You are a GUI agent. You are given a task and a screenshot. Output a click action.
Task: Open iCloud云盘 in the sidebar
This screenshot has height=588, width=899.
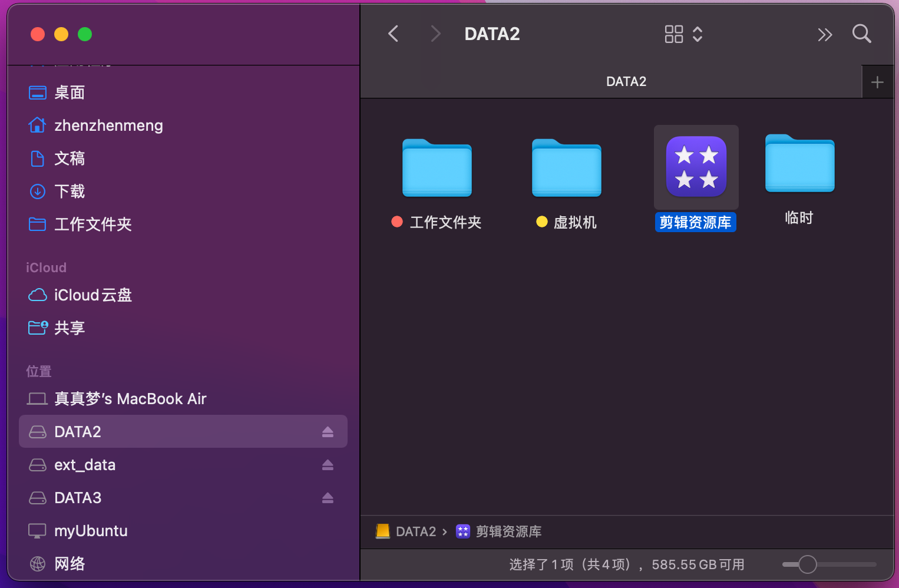point(92,295)
